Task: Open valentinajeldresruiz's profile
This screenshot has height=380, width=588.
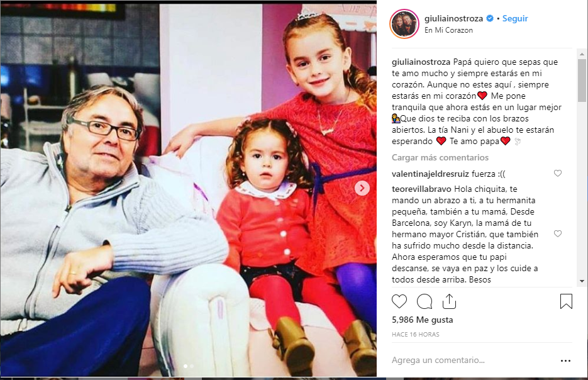Action: [430, 174]
